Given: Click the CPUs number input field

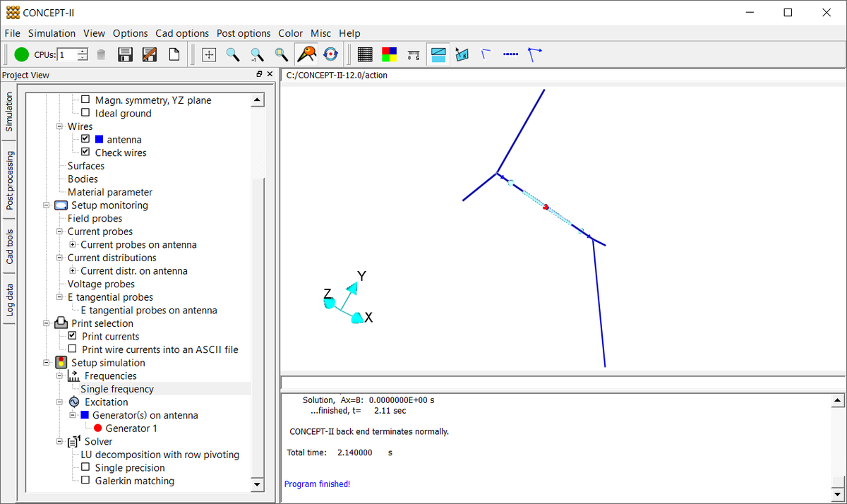Looking at the screenshot, I should 68,54.
